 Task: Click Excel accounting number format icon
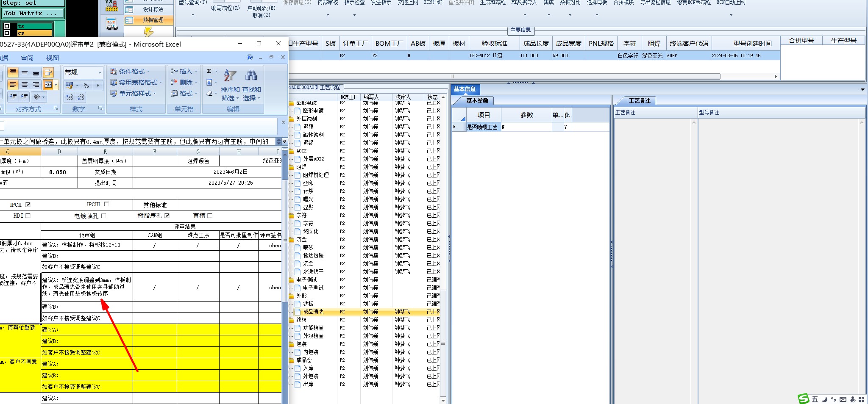tap(70, 85)
